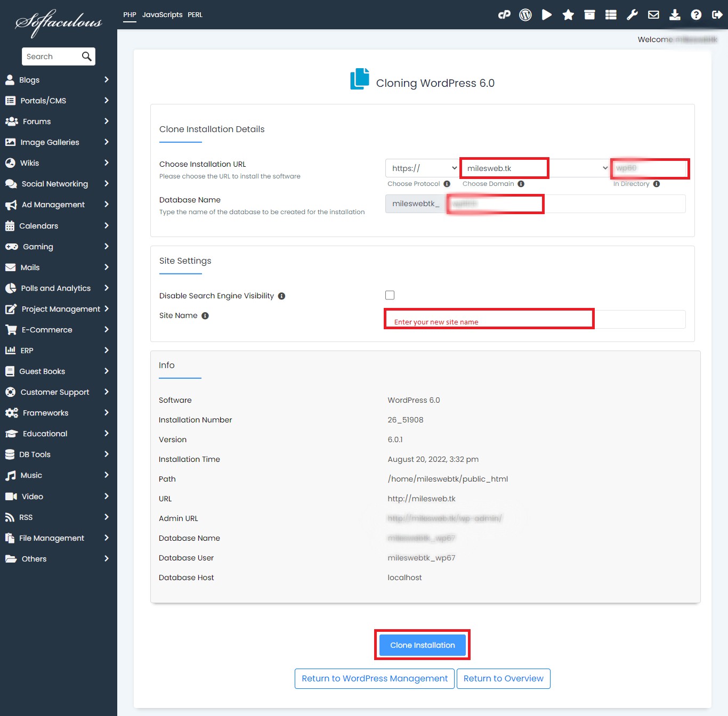The image size is (728, 716).
Task: Click the star ratings icon in header
Action: coord(568,15)
